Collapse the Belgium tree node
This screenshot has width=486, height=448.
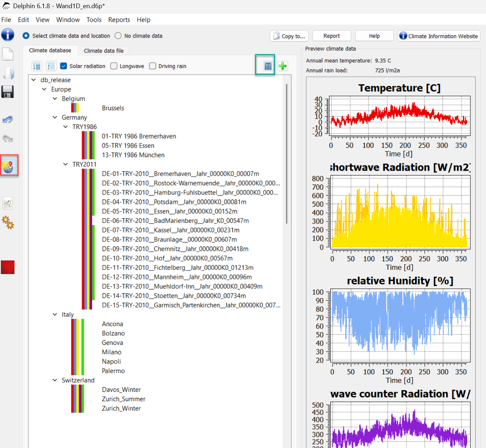55,98
